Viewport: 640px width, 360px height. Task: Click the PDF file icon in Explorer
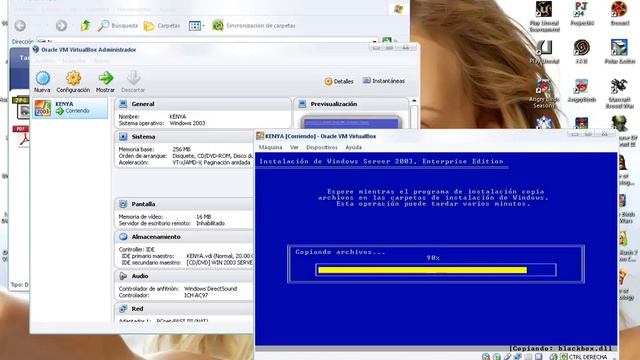tap(21, 136)
